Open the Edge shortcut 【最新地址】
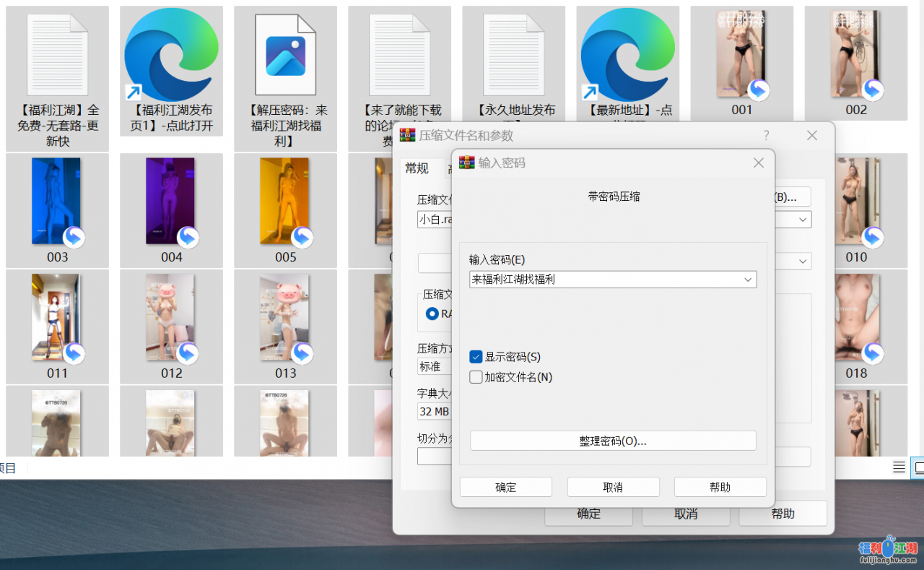924x570 pixels. coord(627,54)
